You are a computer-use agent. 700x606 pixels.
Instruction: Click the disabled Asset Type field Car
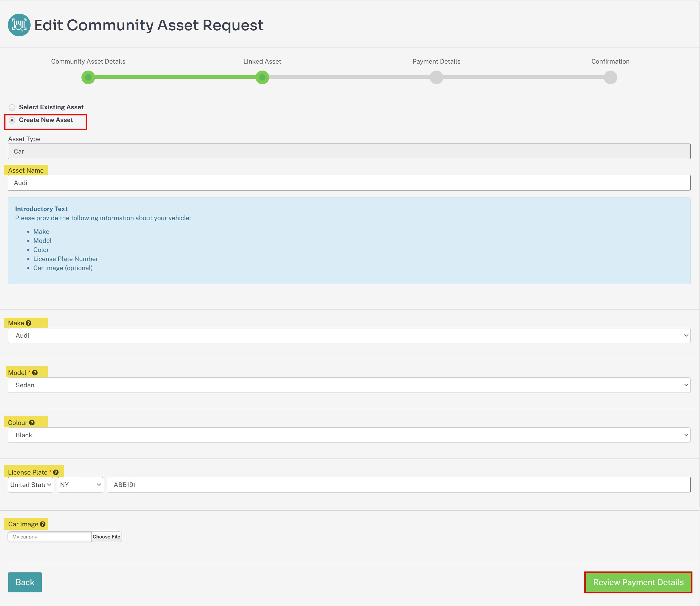tap(349, 151)
